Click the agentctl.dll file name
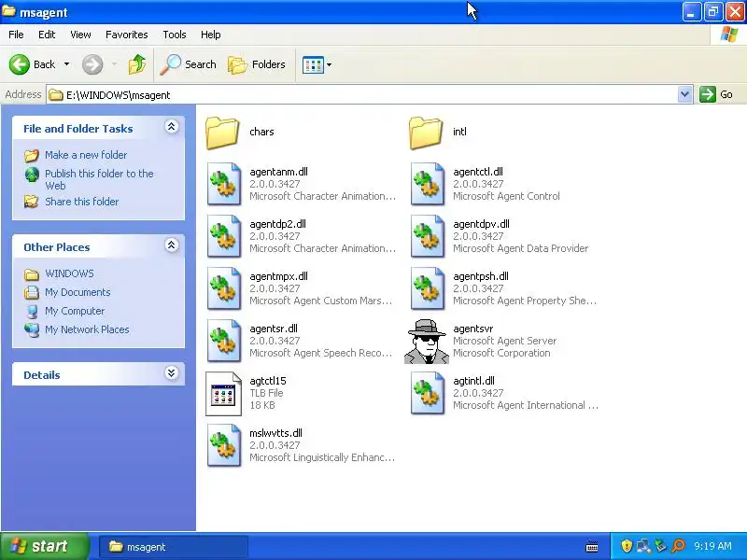The height and width of the screenshot is (560, 747). (478, 172)
